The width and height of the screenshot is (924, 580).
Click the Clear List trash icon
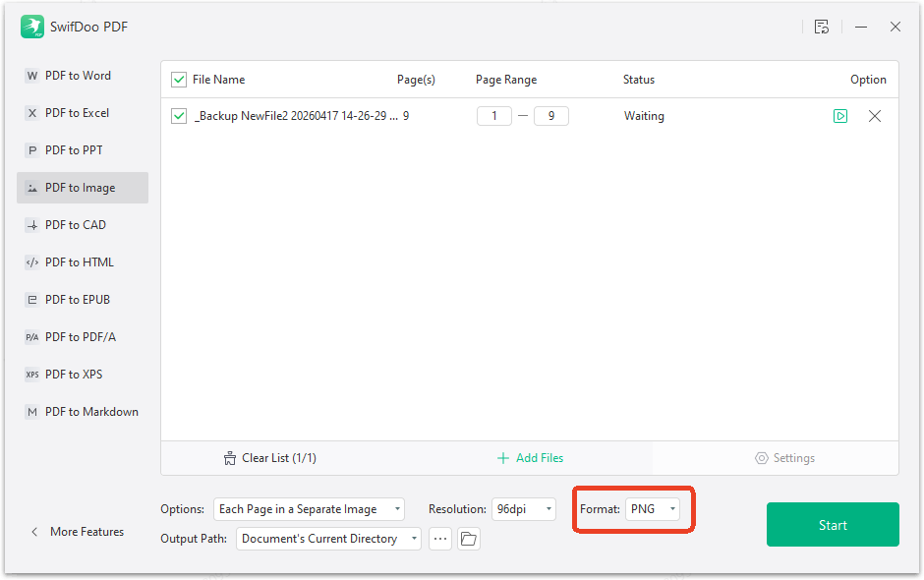pos(230,458)
